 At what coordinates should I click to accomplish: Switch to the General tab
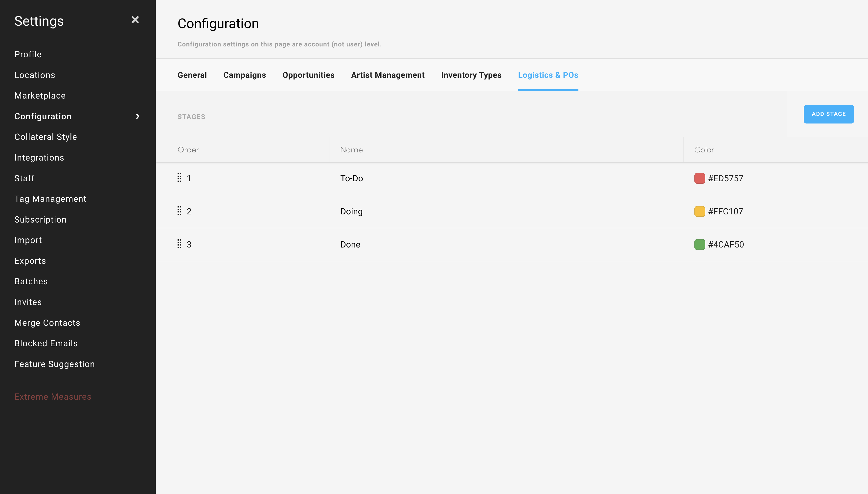[192, 75]
